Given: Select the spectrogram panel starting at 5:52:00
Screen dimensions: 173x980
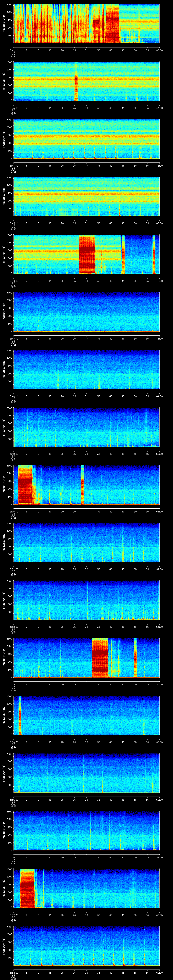Looking at the screenshot, I should pyautogui.click(x=86, y=600).
